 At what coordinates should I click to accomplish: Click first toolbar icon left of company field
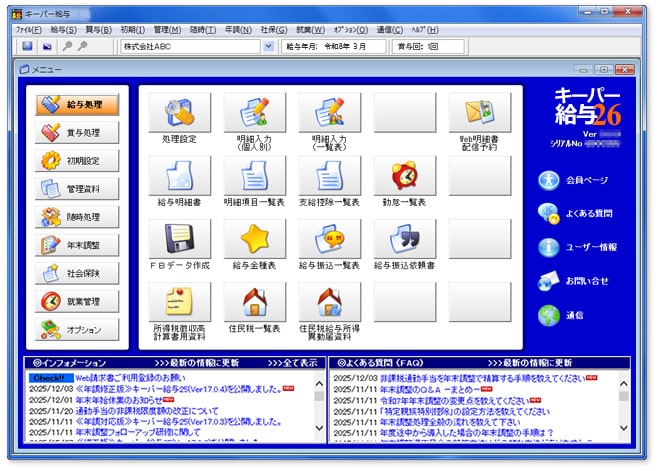tap(27, 46)
